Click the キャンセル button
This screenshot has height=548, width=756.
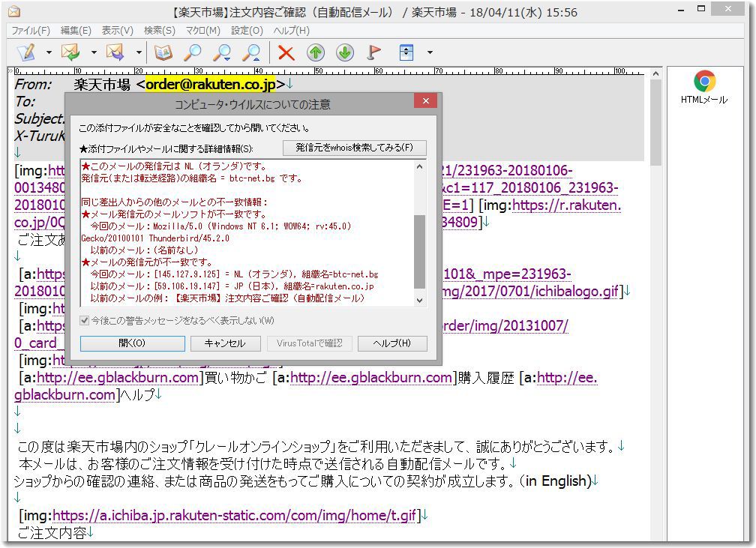tap(225, 343)
